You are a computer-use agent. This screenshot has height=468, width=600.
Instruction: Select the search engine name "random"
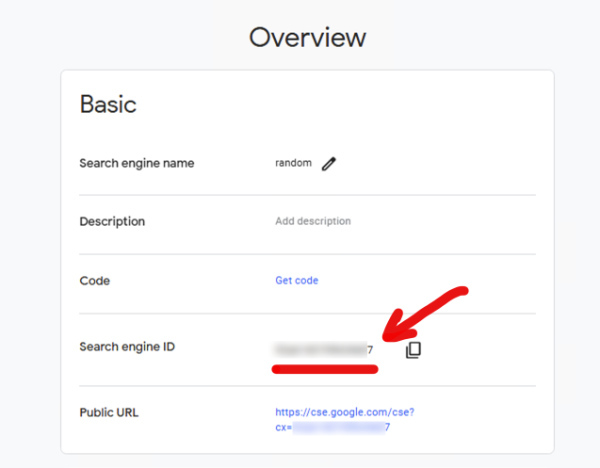[294, 163]
